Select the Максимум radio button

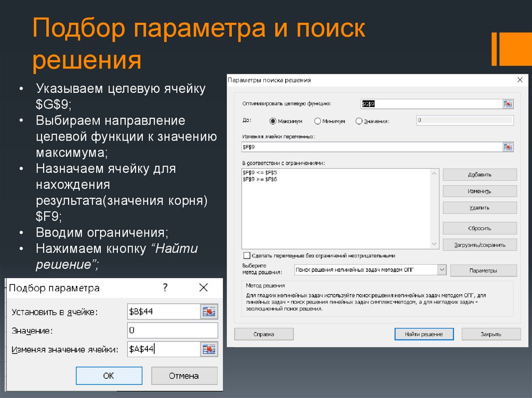(x=273, y=121)
